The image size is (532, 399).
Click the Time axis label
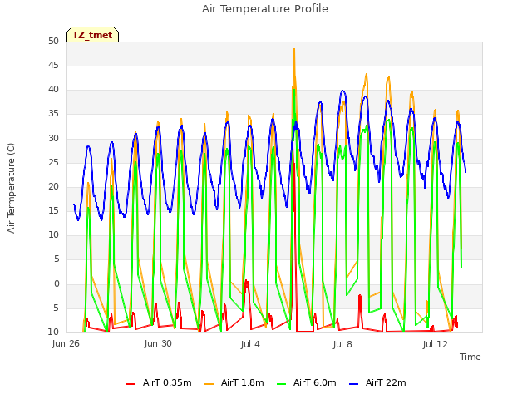(x=470, y=357)
